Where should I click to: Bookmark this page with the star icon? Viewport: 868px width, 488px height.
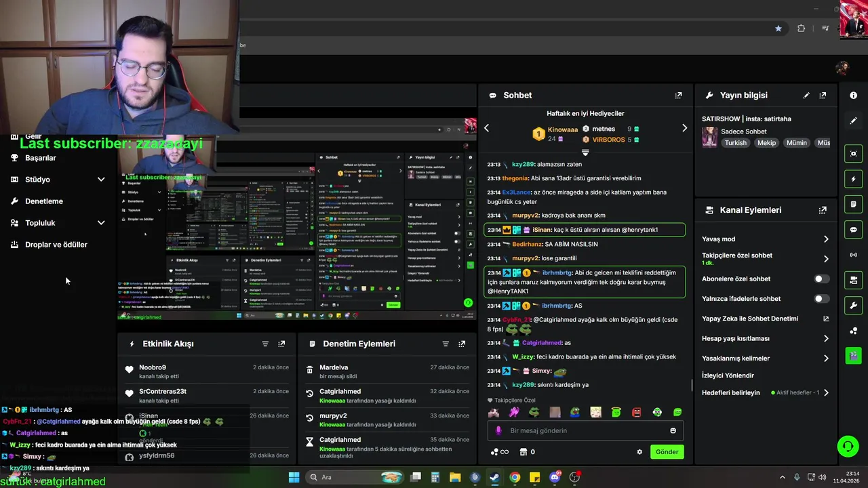pos(778,28)
